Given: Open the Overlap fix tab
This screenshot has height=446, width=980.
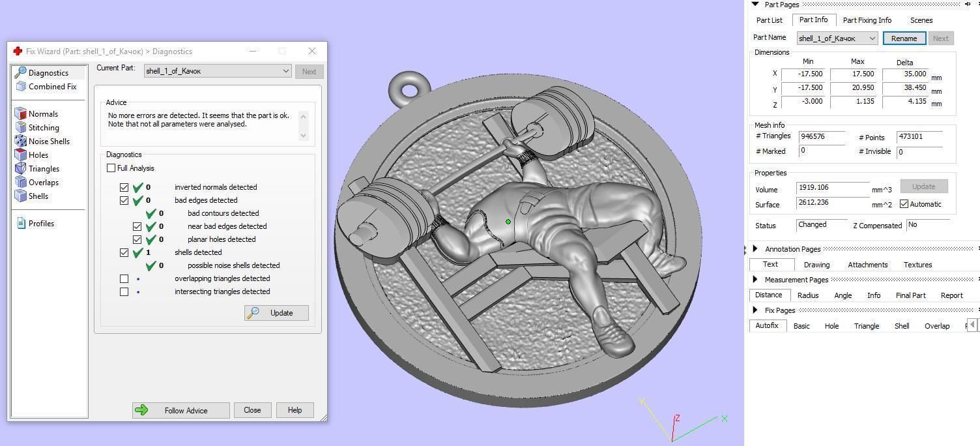Looking at the screenshot, I should click(937, 326).
